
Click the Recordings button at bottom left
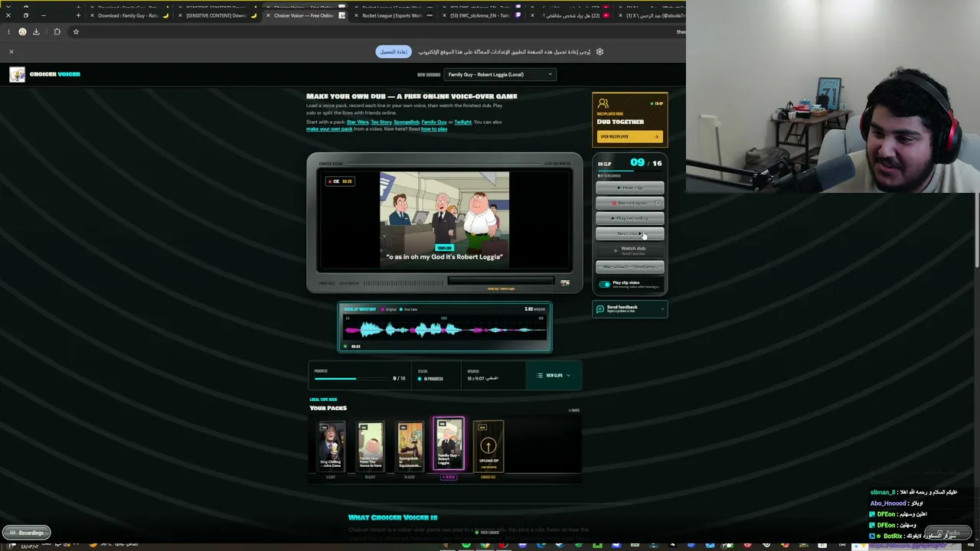point(26,533)
